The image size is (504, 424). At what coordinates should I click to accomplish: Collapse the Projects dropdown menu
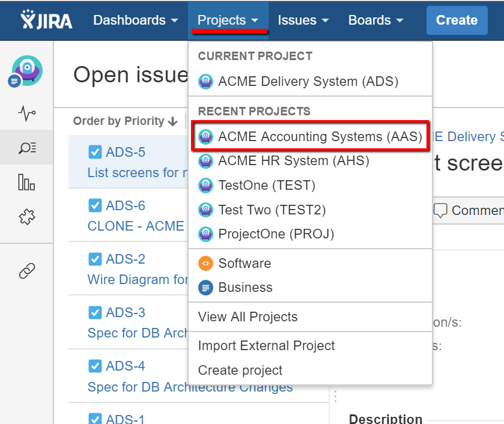[228, 20]
